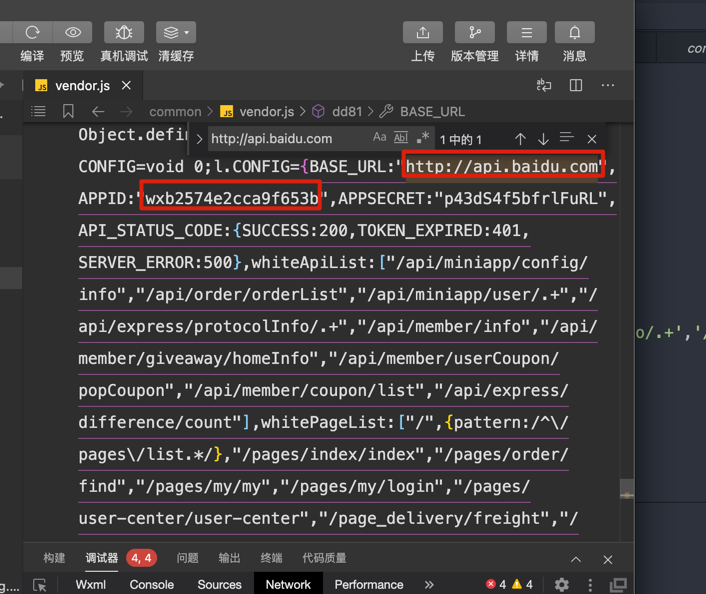This screenshot has width=706, height=594.
Task: Open the 问题 (Problems) panel tab
Action: pos(187,558)
